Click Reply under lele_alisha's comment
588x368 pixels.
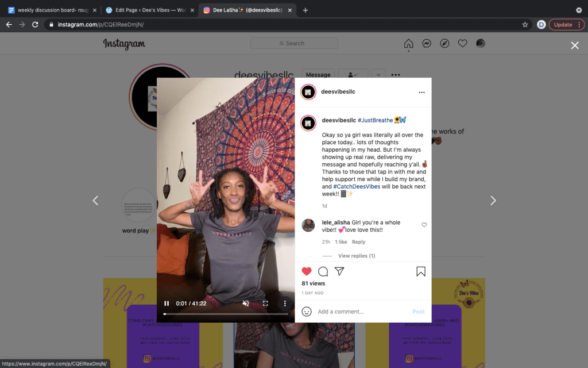click(x=358, y=242)
